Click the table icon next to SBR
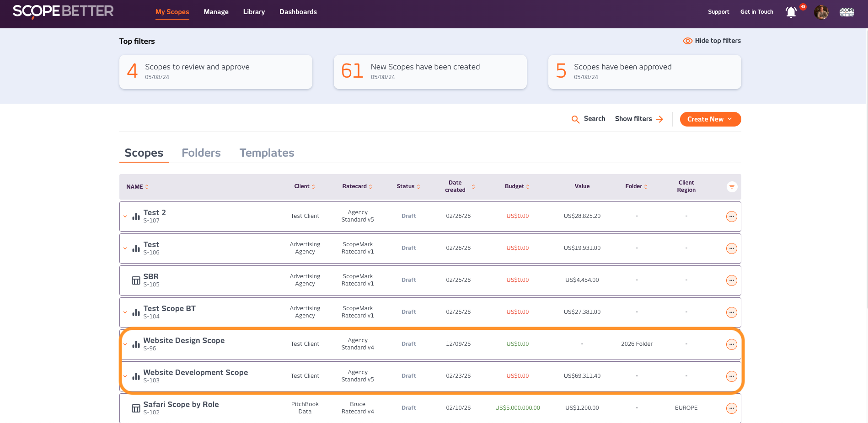 [136, 280]
